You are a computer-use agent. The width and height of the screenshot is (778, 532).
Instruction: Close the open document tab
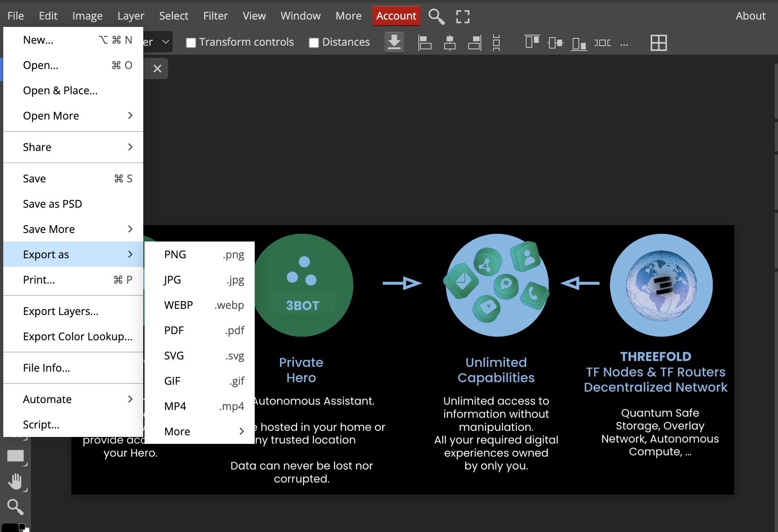click(x=157, y=68)
